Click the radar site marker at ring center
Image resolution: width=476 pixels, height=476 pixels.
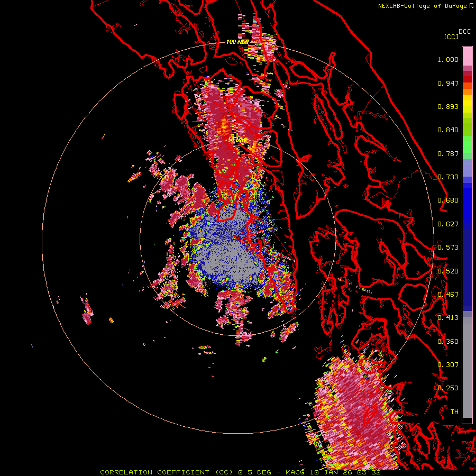point(237,237)
